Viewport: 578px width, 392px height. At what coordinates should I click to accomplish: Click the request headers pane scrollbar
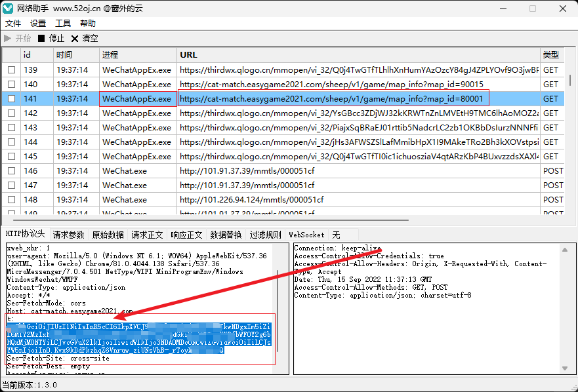(x=278, y=311)
